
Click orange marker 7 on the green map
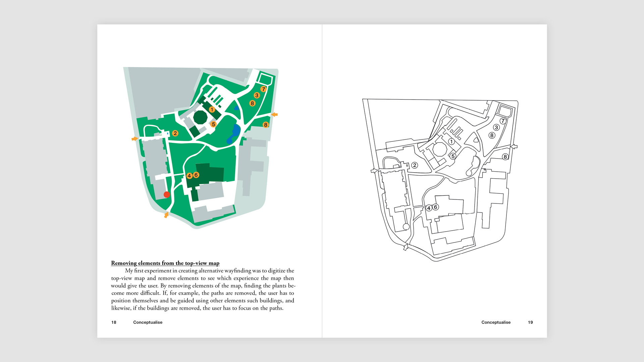tap(264, 89)
